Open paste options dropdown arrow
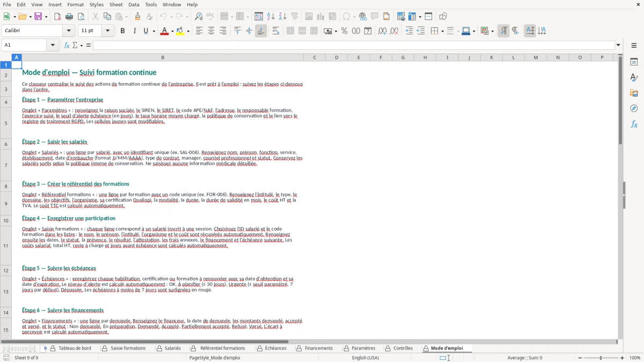The width and height of the screenshot is (644, 362). 126,17
